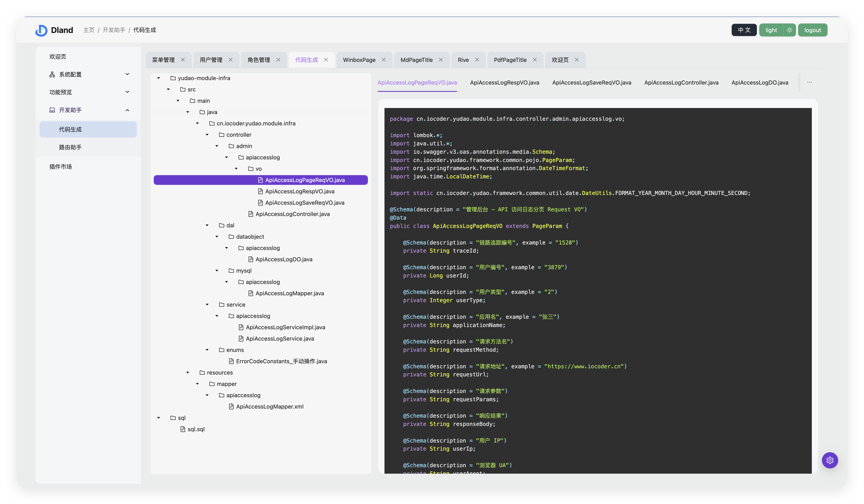Open the more file tabs ellipsis
Image resolution: width=864 pixels, height=504 pixels.
(809, 82)
